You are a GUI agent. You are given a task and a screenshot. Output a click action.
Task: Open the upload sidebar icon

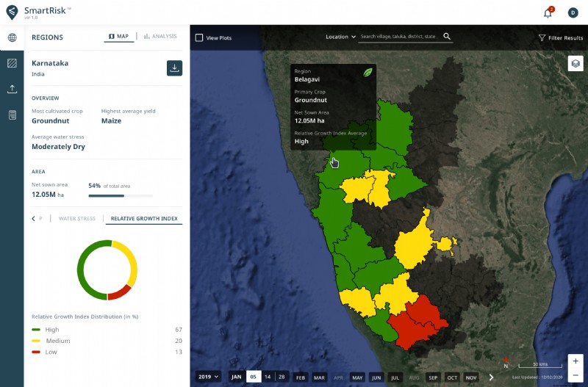tap(12, 89)
